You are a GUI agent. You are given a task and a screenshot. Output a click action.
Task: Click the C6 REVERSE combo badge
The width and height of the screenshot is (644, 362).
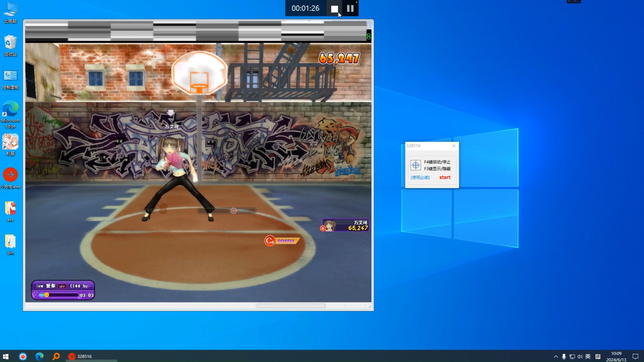282,241
